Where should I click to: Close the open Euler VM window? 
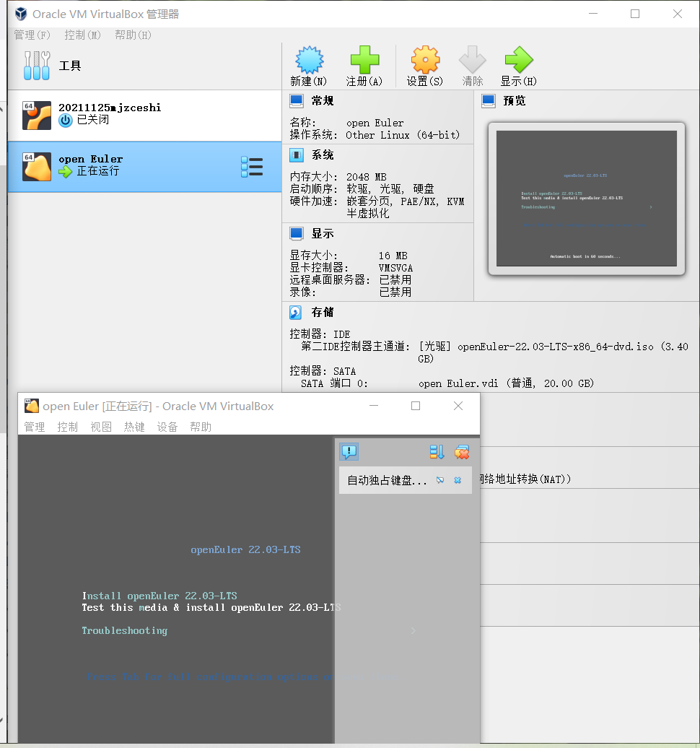tap(458, 406)
